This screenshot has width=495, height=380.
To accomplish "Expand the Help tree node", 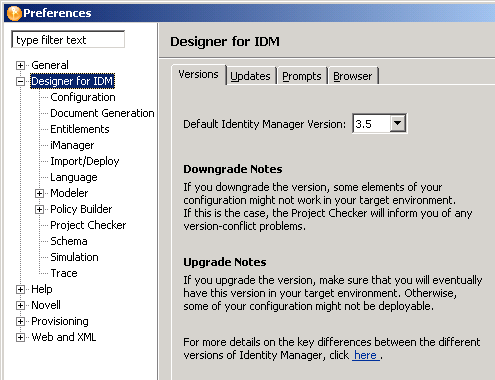I will (x=20, y=289).
